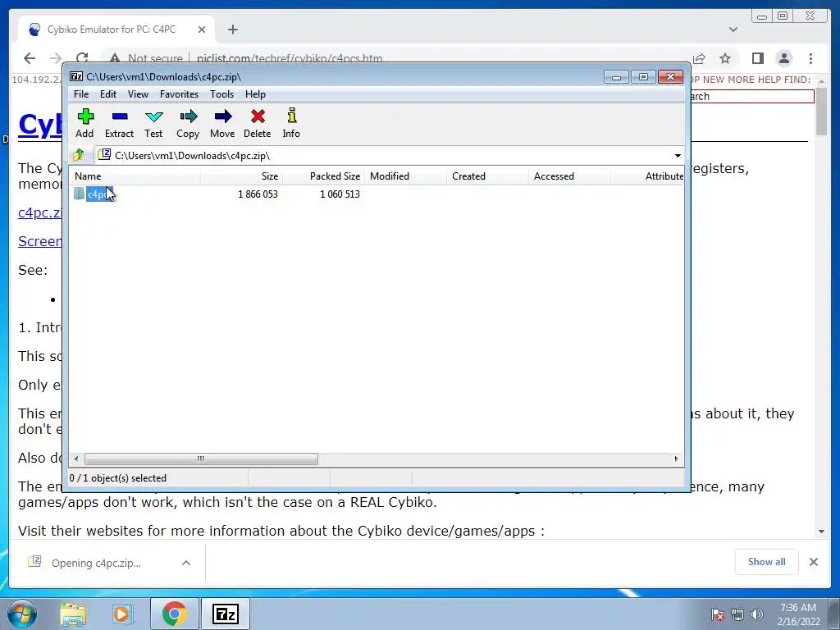This screenshot has height=630, width=840.
Task: Open the Favorites menu
Action: (179, 94)
